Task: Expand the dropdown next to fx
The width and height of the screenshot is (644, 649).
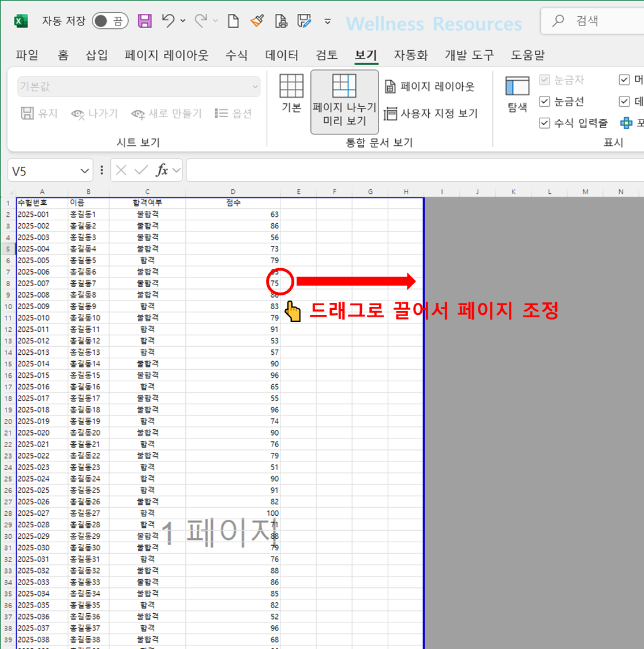Action: click(177, 170)
